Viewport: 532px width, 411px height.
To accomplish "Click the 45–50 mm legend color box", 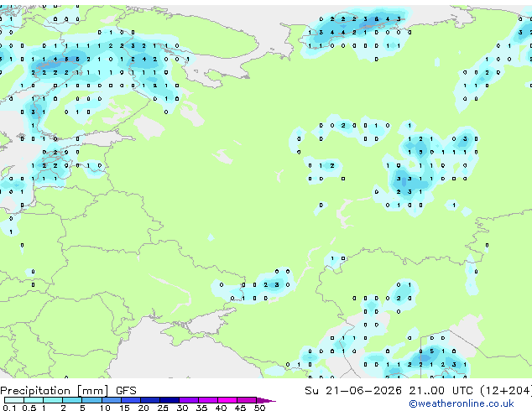I will (247, 400).
